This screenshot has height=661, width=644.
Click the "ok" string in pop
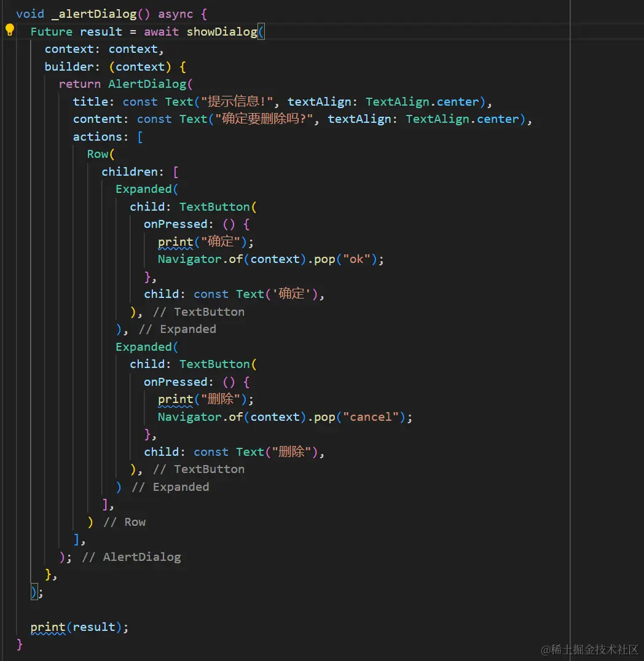point(356,259)
